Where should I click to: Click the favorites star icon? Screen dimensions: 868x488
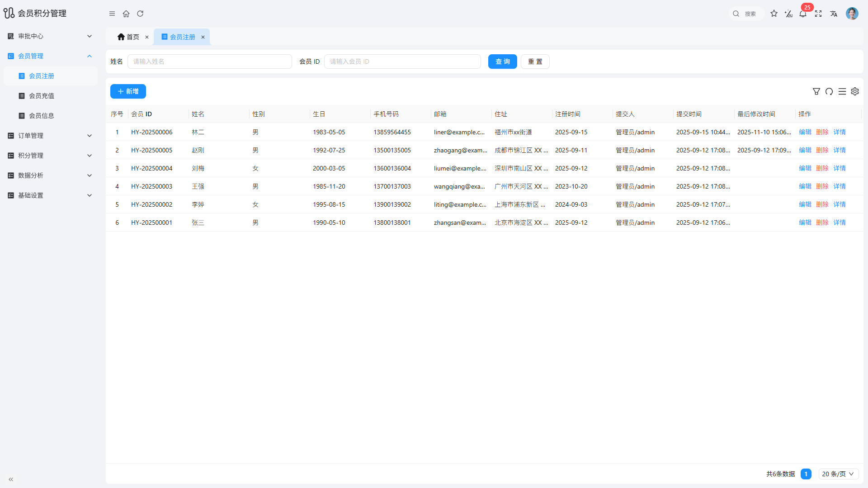774,14
